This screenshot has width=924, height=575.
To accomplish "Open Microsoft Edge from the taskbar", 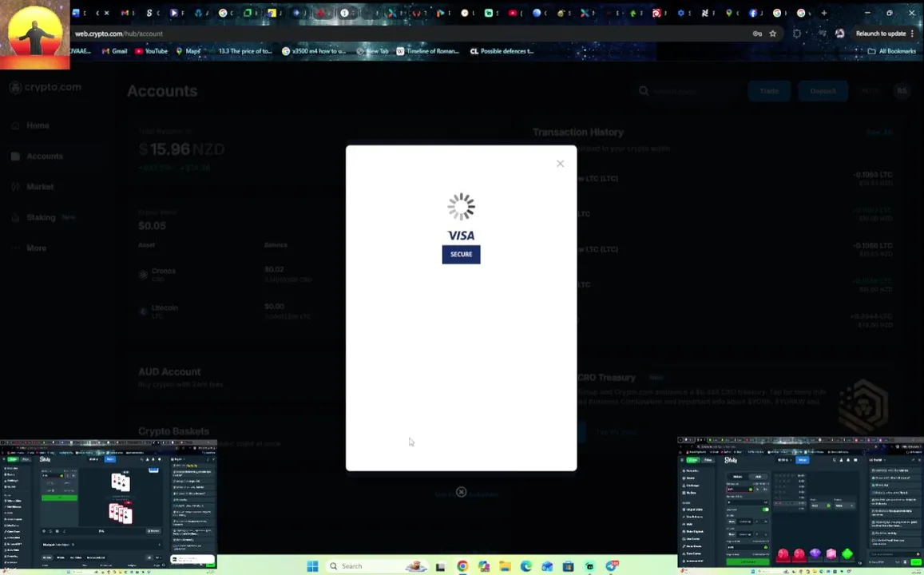I will point(526,566).
